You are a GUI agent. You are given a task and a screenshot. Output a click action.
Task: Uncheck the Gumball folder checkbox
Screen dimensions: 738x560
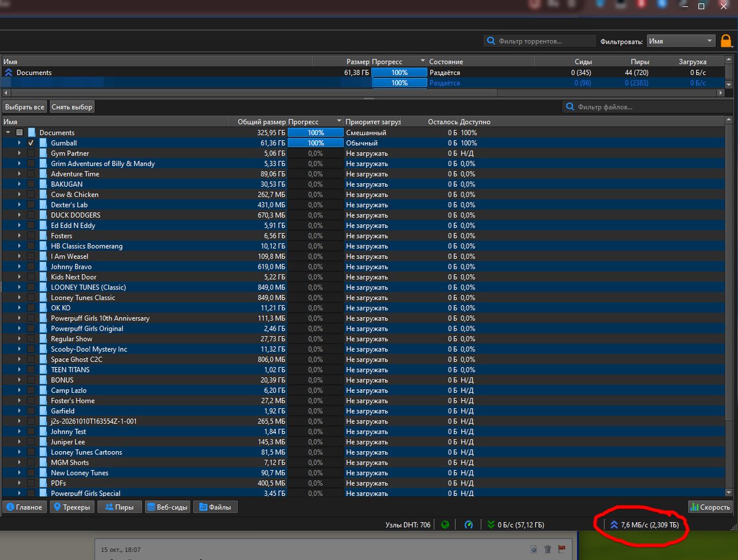coord(31,143)
